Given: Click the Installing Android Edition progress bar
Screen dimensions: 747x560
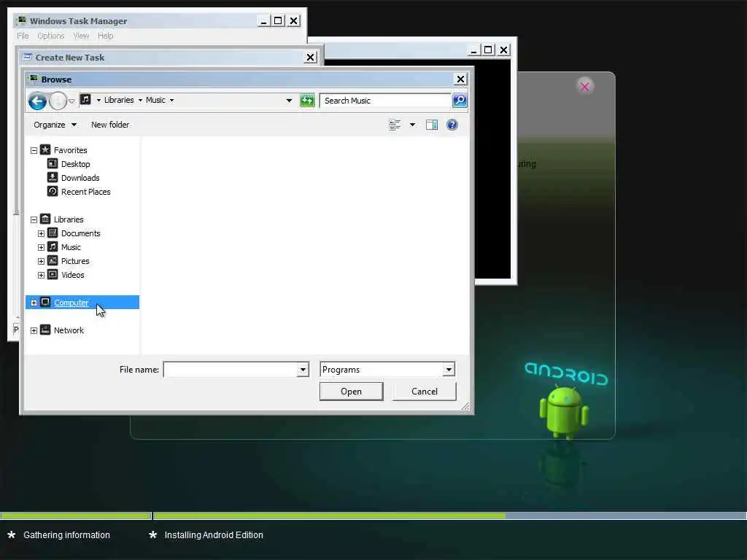Looking at the screenshot, I should (x=449, y=516).
